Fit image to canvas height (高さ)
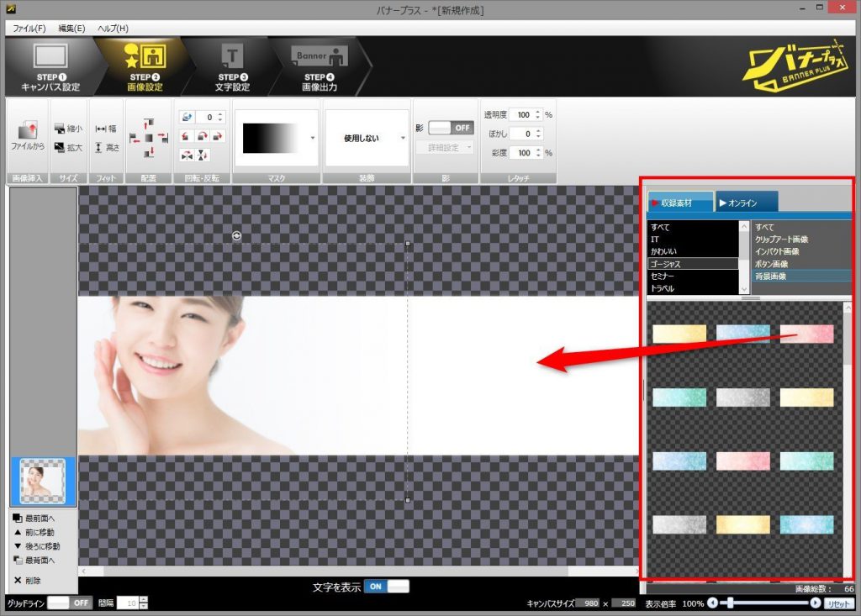The width and height of the screenshot is (861, 616). (106, 147)
